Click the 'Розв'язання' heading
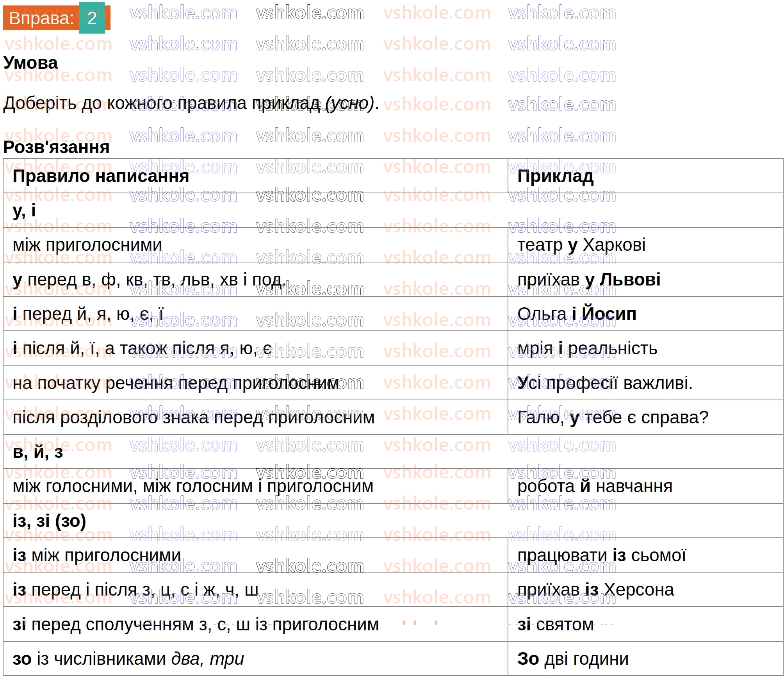This screenshot has height=678, width=784. [x=56, y=147]
